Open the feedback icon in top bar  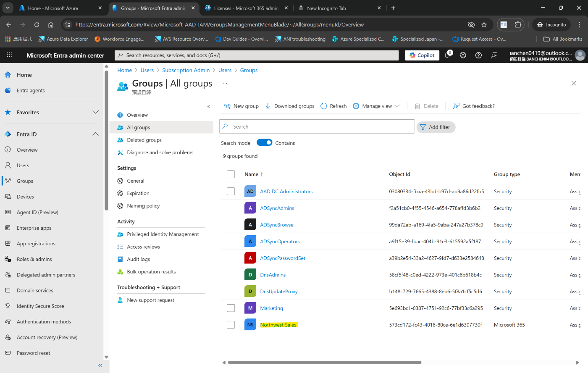(494, 55)
